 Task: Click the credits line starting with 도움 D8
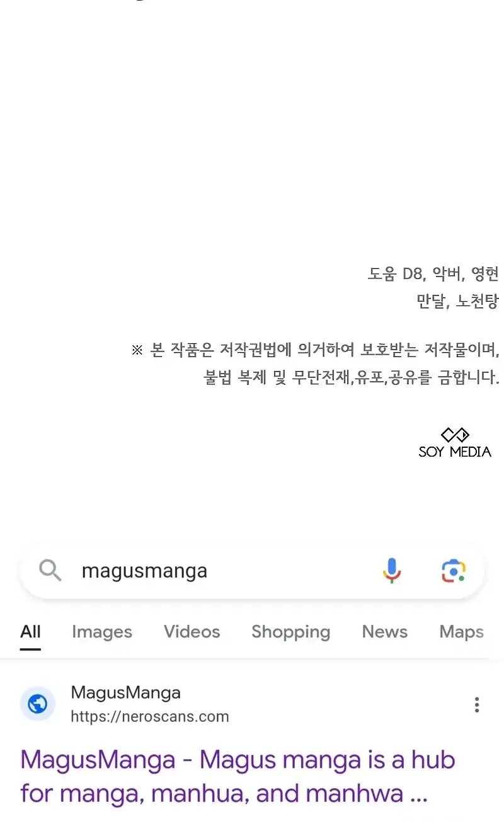point(433,274)
